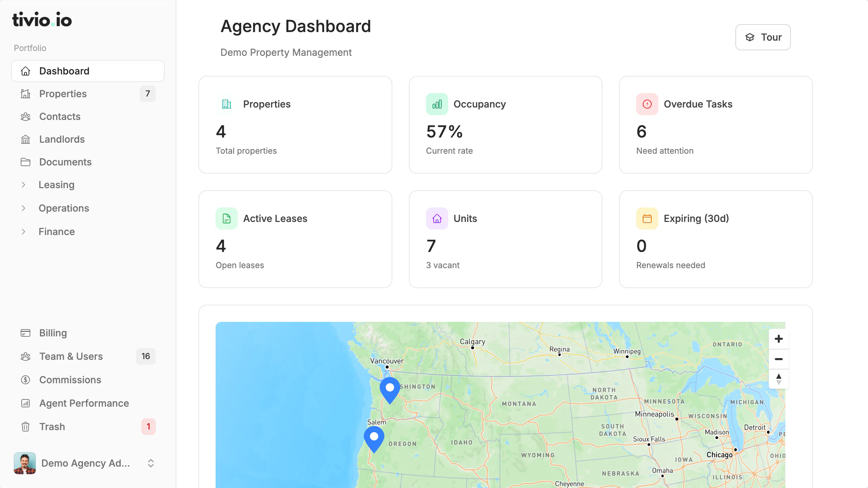This screenshot has width=868, height=488.
Task: Click the Contacts people icon
Action: click(25, 116)
